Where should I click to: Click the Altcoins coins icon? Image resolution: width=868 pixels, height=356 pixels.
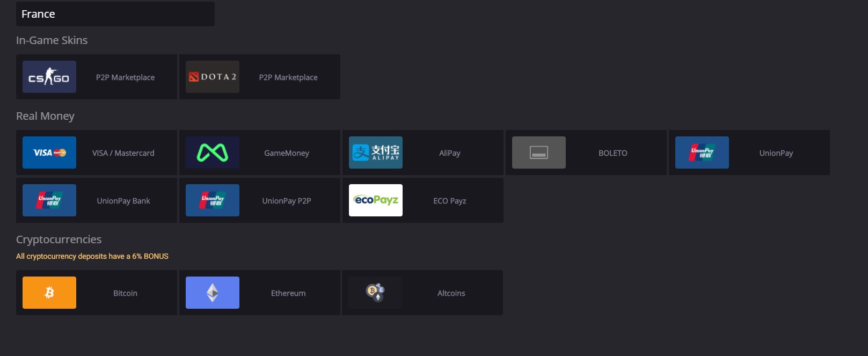[x=376, y=293]
